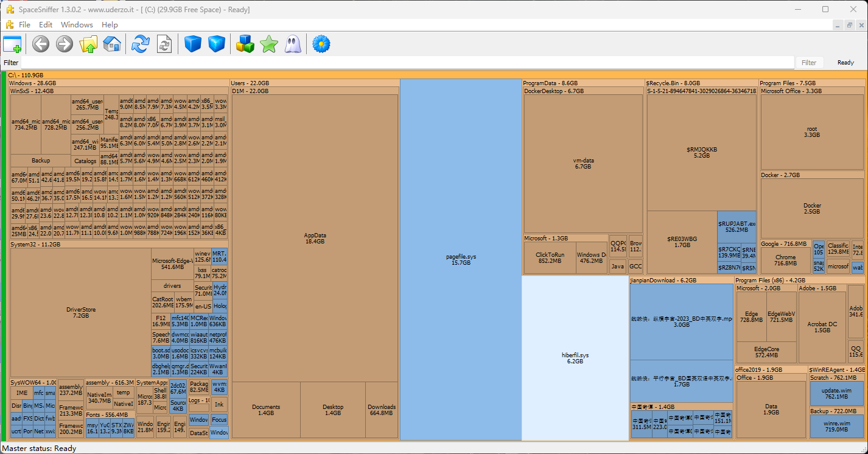Click the Filter button
This screenshot has width=868, height=454.
(808, 63)
